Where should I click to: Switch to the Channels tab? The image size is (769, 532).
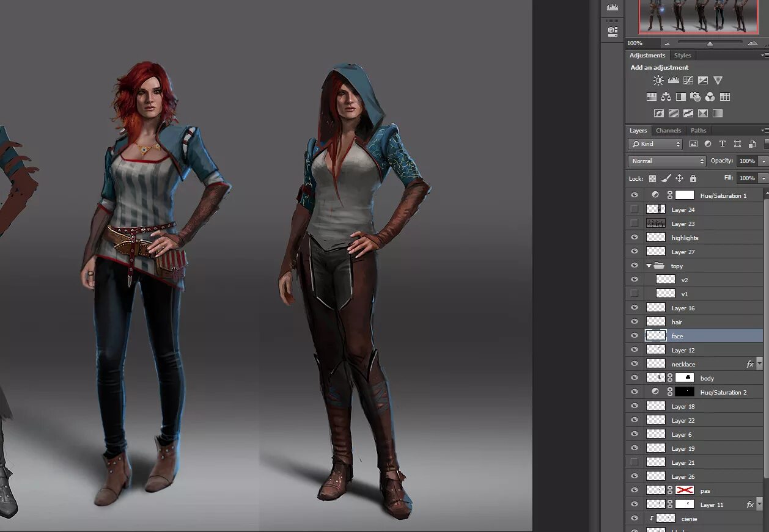pos(668,131)
